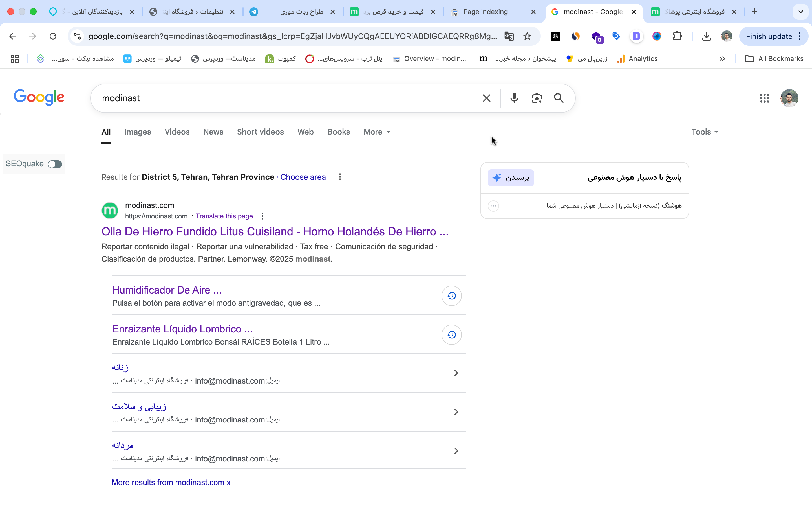This screenshot has width=812, height=508.
Task: Go back to the previous page
Action: [x=12, y=36]
